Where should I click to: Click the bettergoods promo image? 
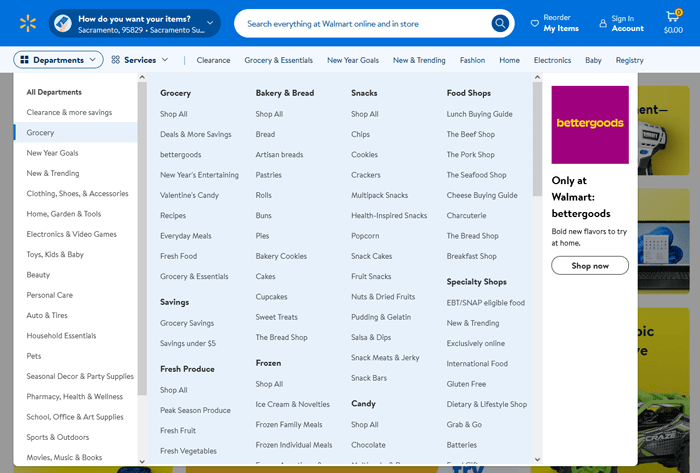pyautogui.click(x=590, y=125)
